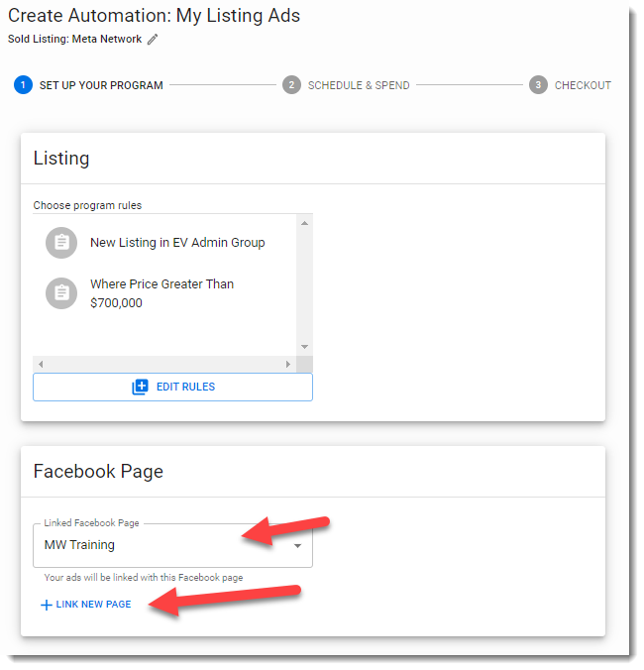The width and height of the screenshot is (644, 670).
Task: Click the MW Training dropdown arrow
Action: click(297, 546)
